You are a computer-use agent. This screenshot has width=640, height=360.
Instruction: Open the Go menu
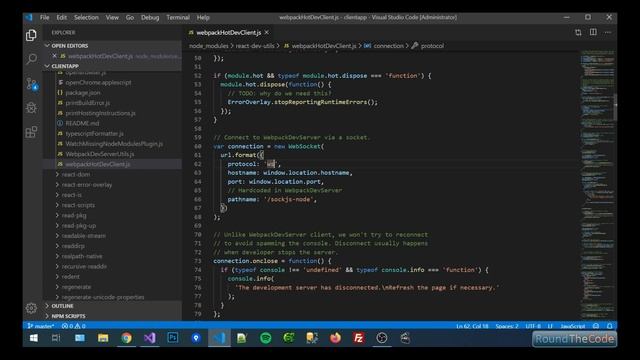click(x=130, y=18)
